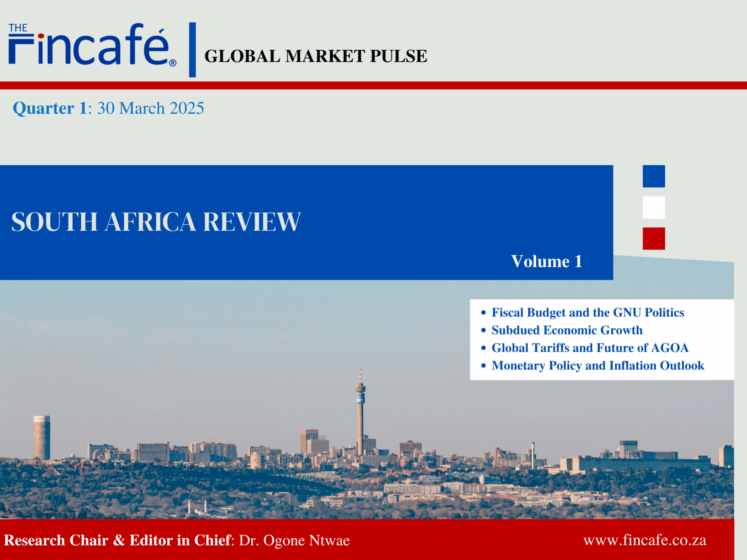Click Global Tariffs and Future of AGOA
Image resolution: width=747 pixels, height=560 pixels.
[x=590, y=348]
